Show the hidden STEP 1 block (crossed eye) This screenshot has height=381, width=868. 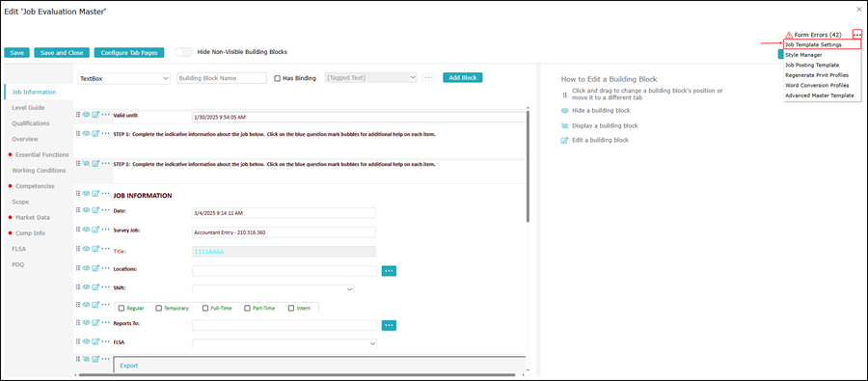coord(87,163)
